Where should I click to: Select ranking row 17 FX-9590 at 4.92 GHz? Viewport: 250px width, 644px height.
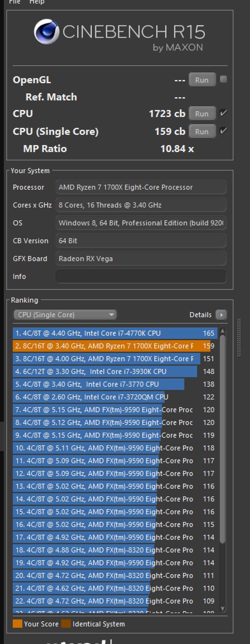click(115, 537)
